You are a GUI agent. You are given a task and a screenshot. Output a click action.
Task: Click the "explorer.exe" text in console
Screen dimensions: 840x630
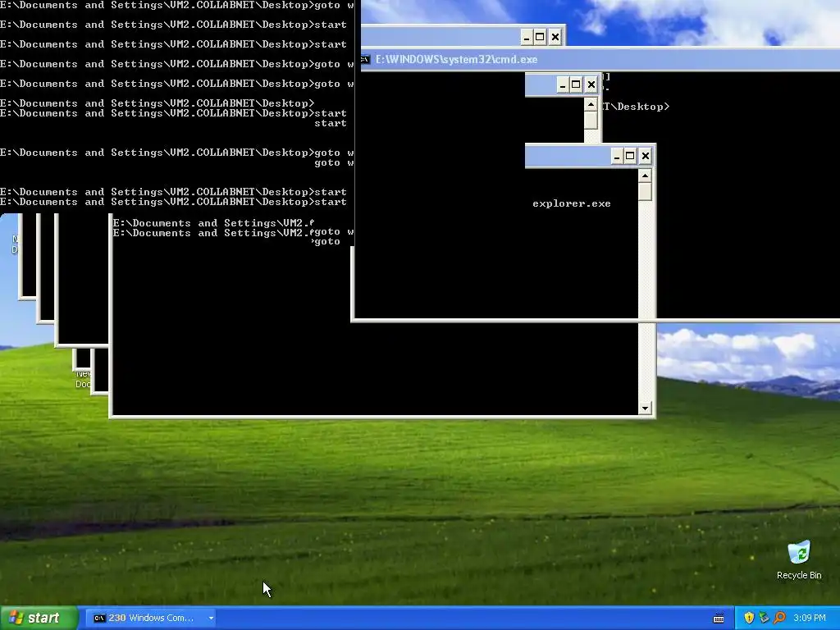(x=572, y=203)
